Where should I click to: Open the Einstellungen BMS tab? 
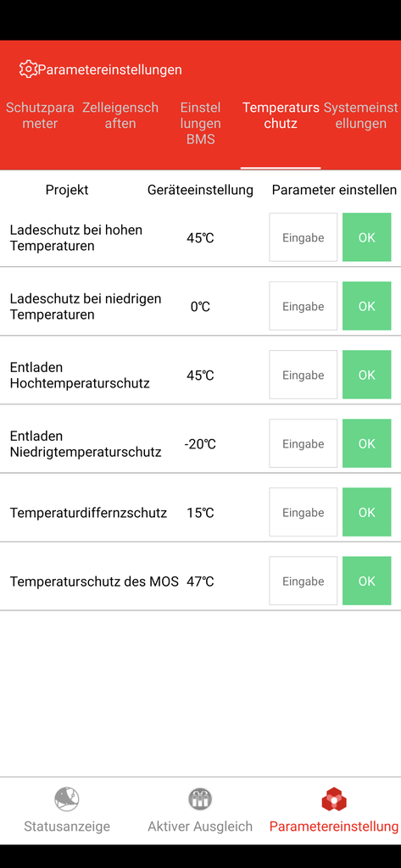point(200,123)
